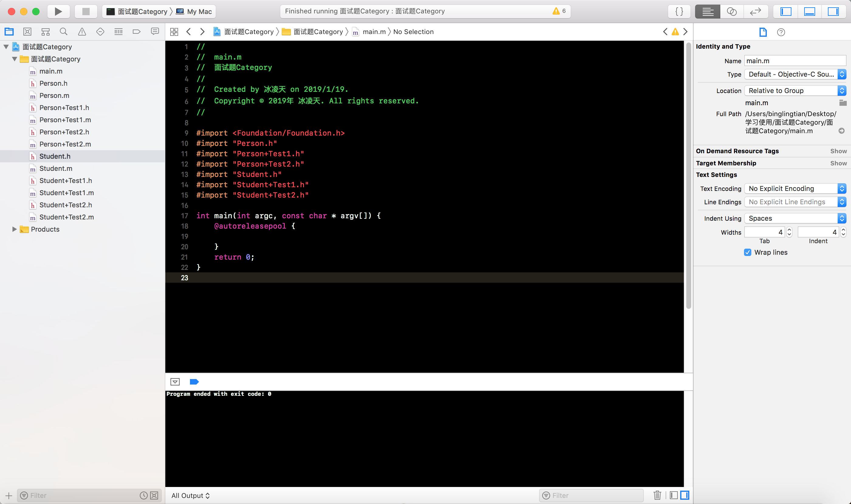Image resolution: width=851 pixels, height=504 pixels.
Task: Open the Find navigator magnifier icon
Action: pos(64,32)
